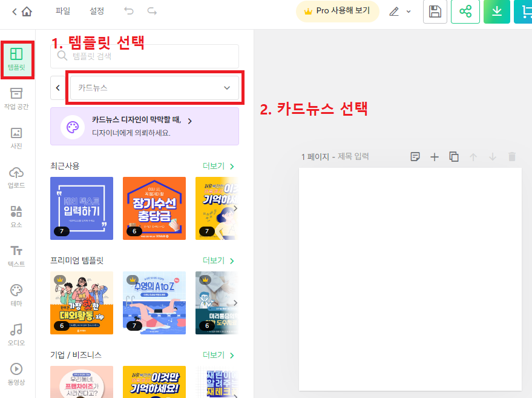
Task: Open the 업로드 sidebar panel
Action: click(x=16, y=177)
